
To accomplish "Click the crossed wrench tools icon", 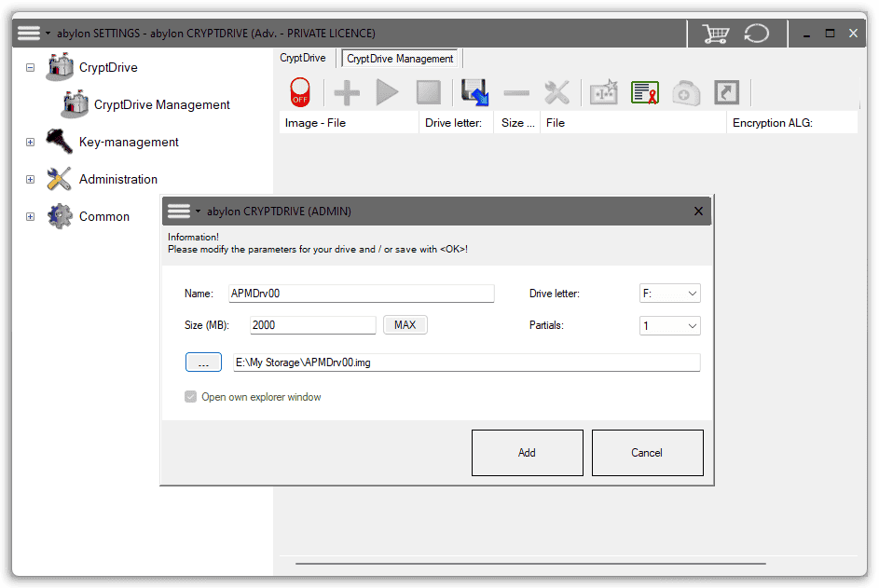I will 556,92.
